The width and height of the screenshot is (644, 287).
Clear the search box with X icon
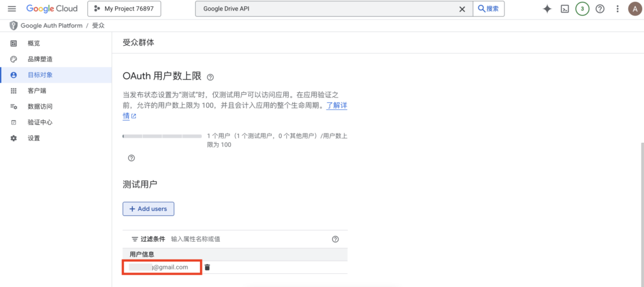462,9
